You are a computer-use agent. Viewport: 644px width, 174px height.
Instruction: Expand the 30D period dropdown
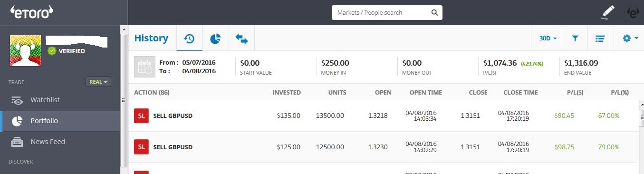click(x=548, y=39)
